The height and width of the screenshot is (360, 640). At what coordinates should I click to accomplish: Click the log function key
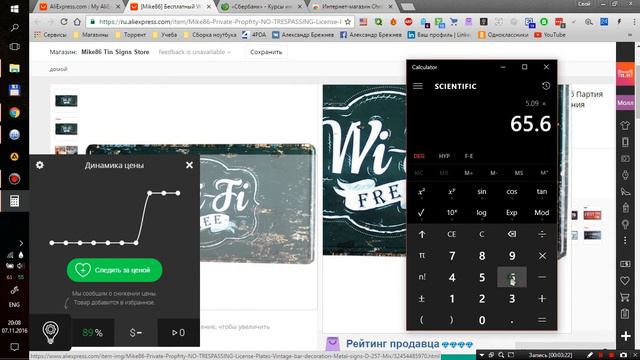tap(482, 213)
